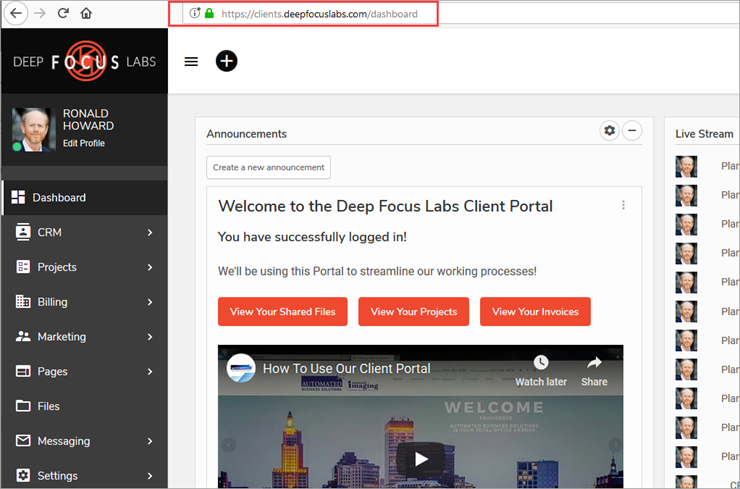Click the browser home icon

tap(86, 13)
